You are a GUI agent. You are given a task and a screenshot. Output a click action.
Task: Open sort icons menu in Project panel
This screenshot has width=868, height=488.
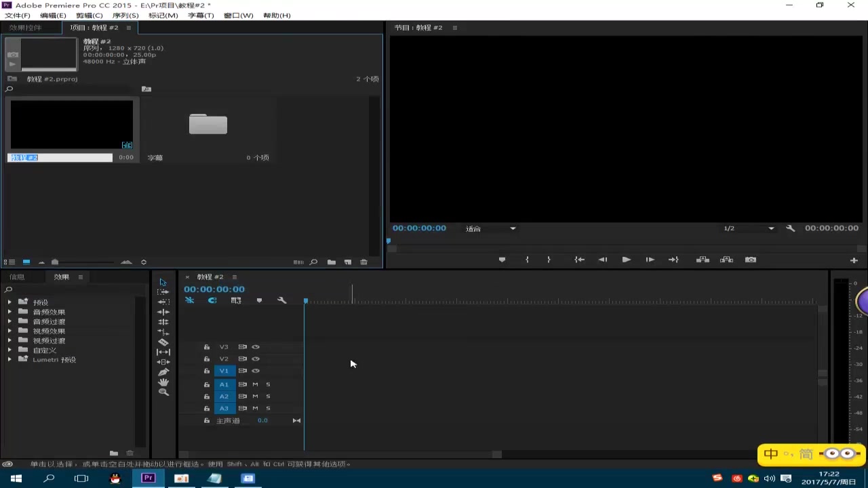[x=144, y=262]
